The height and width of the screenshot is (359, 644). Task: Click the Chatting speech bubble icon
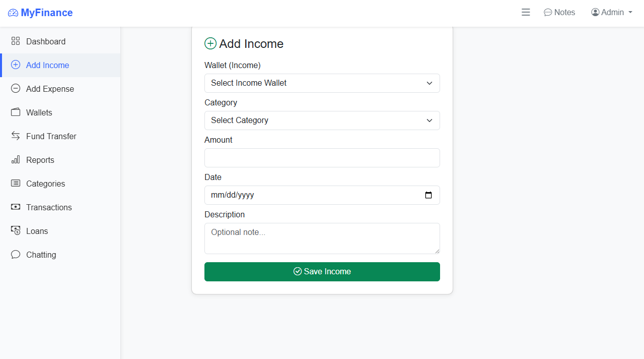[16, 255]
